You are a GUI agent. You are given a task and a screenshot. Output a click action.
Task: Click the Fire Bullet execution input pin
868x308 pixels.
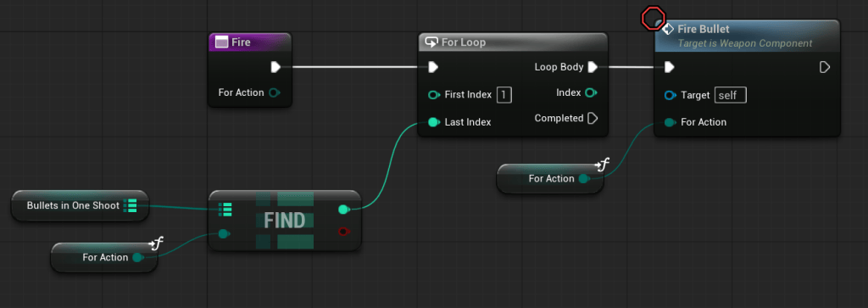coord(670,67)
